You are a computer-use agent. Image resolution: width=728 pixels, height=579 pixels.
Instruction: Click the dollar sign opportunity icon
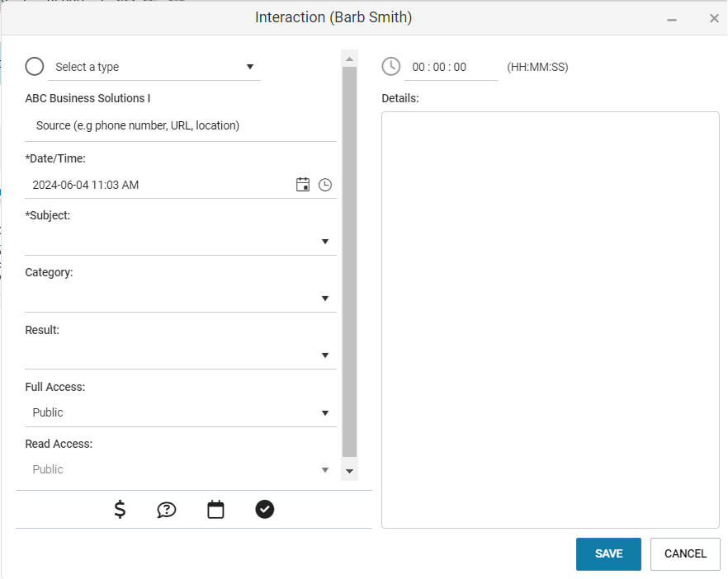coord(120,510)
